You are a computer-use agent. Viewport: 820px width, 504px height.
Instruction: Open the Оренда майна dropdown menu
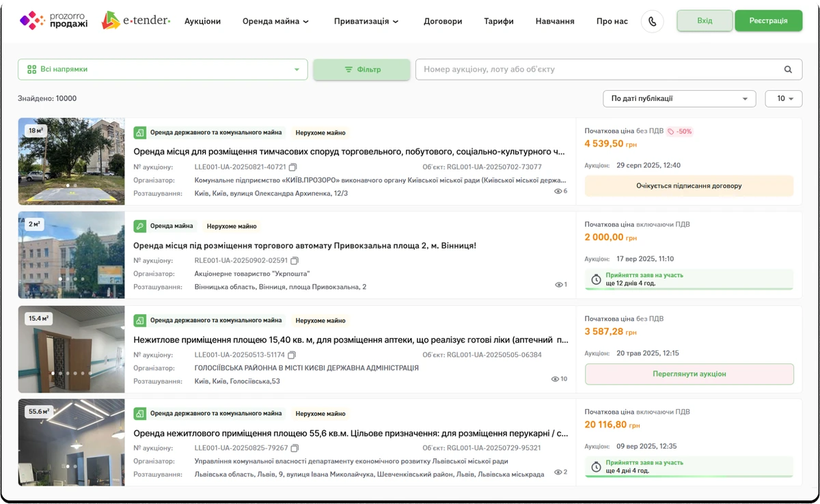[275, 21]
